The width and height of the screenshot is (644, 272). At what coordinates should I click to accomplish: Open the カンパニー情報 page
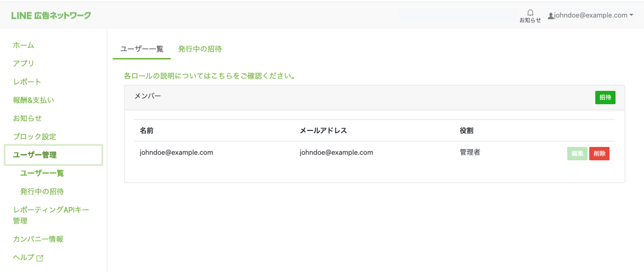38,239
